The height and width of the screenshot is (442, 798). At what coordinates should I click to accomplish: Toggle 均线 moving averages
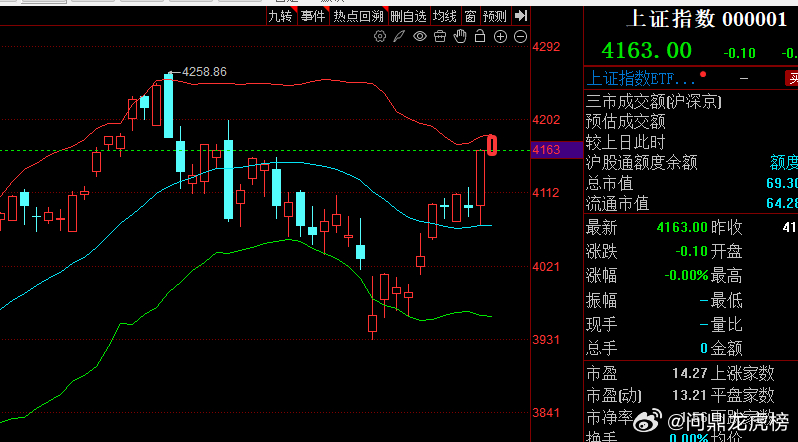point(445,16)
